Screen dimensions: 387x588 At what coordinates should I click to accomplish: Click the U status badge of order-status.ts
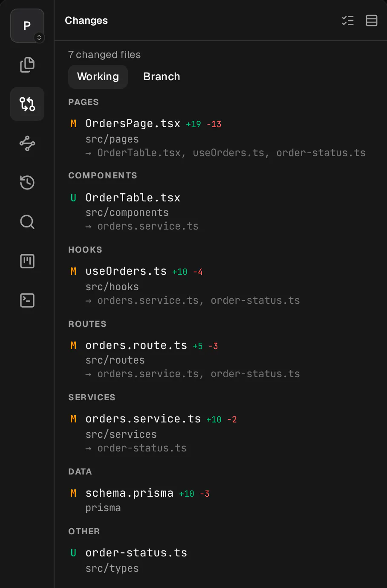pos(73,553)
